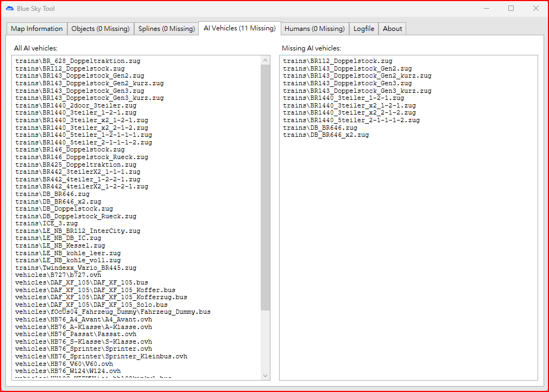
Task: Minimize the Blue Sky Tool window
Action: (485, 9)
